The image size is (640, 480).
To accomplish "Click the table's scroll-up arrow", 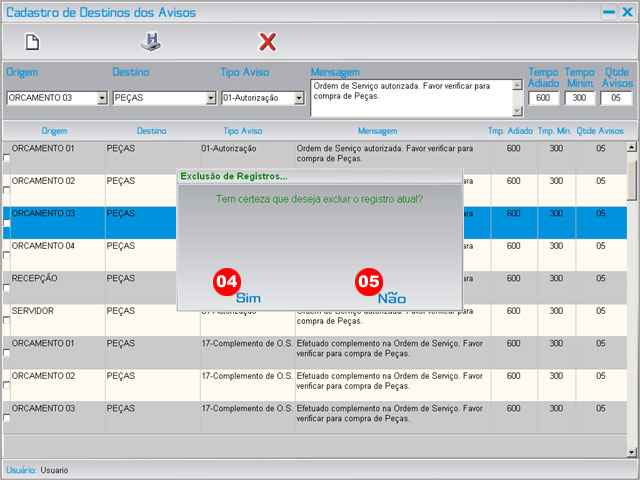I will pyautogui.click(x=631, y=147).
